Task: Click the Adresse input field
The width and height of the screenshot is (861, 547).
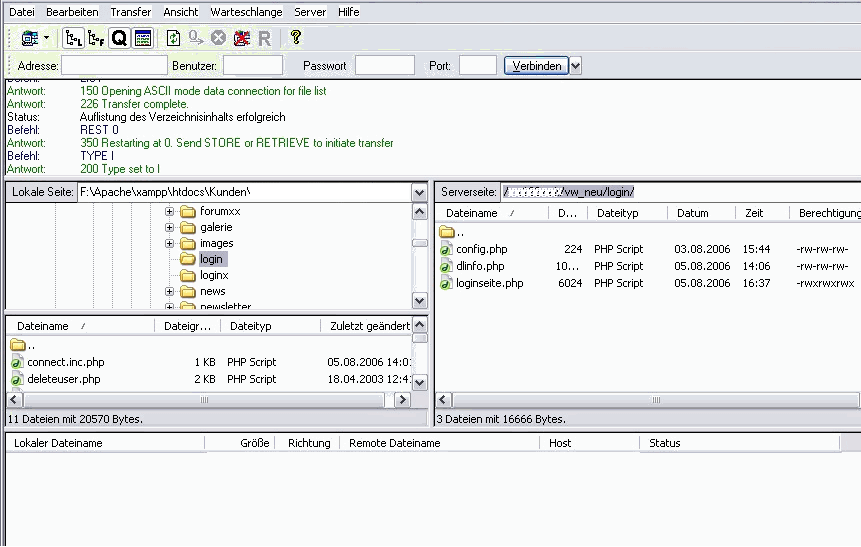Action: pos(114,66)
